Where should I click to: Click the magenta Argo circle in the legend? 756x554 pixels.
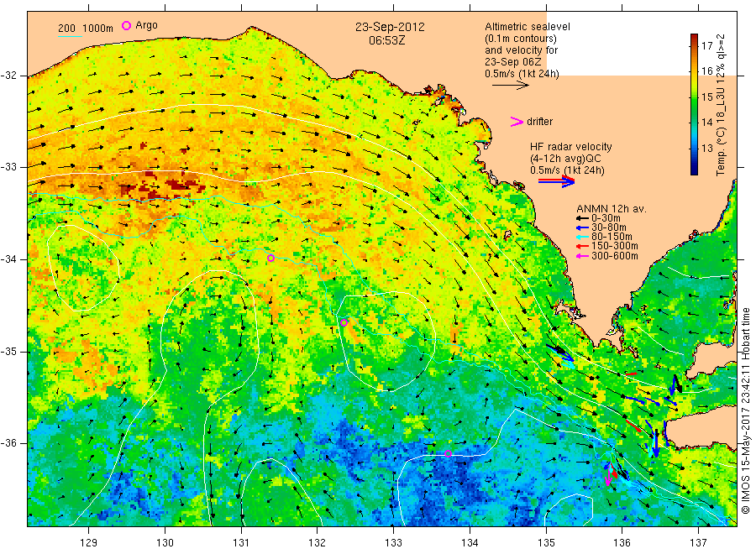[126, 25]
